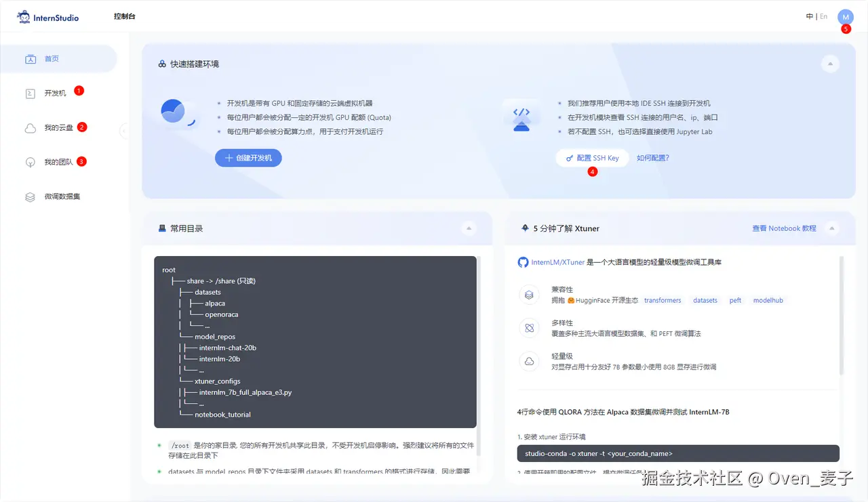Click the alpaca tree row

pos(215,304)
